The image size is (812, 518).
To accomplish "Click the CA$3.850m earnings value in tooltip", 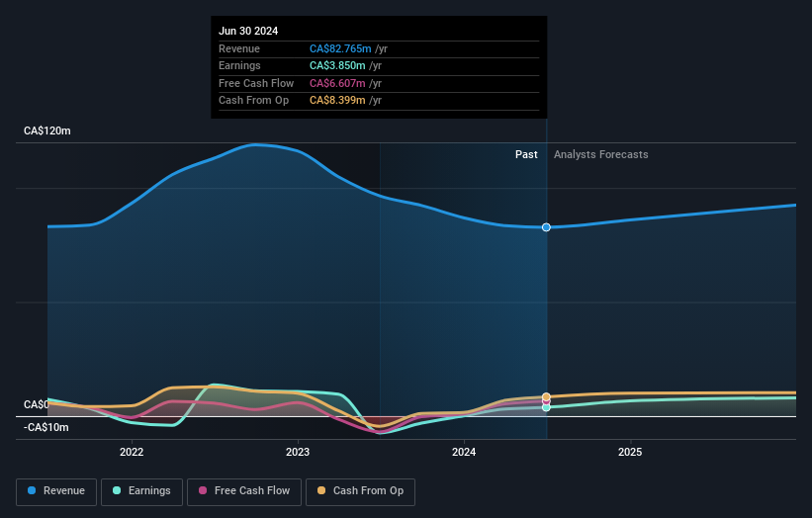I will (x=337, y=65).
